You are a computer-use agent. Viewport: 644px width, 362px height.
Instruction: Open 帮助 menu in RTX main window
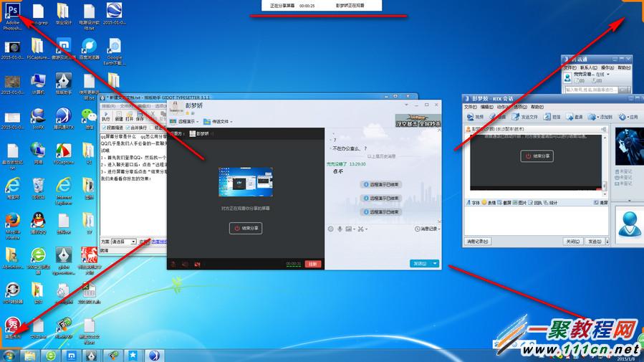pos(624,67)
